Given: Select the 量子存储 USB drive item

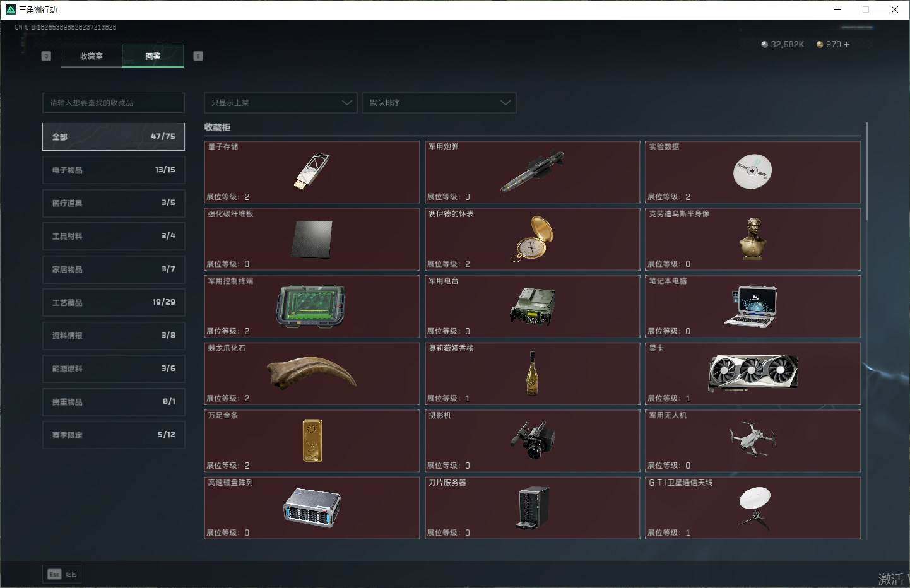Looking at the screenshot, I should click(x=312, y=172).
